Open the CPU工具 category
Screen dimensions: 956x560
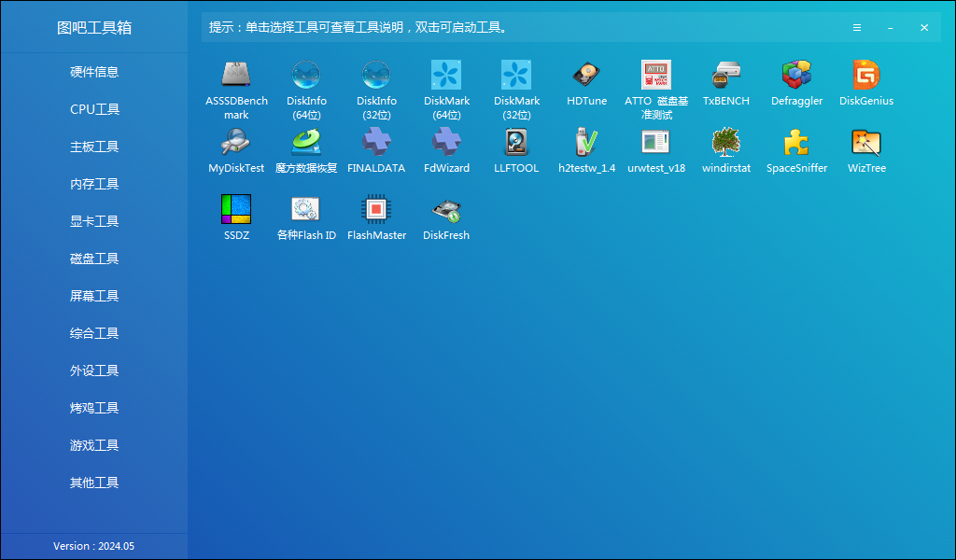click(94, 109)
